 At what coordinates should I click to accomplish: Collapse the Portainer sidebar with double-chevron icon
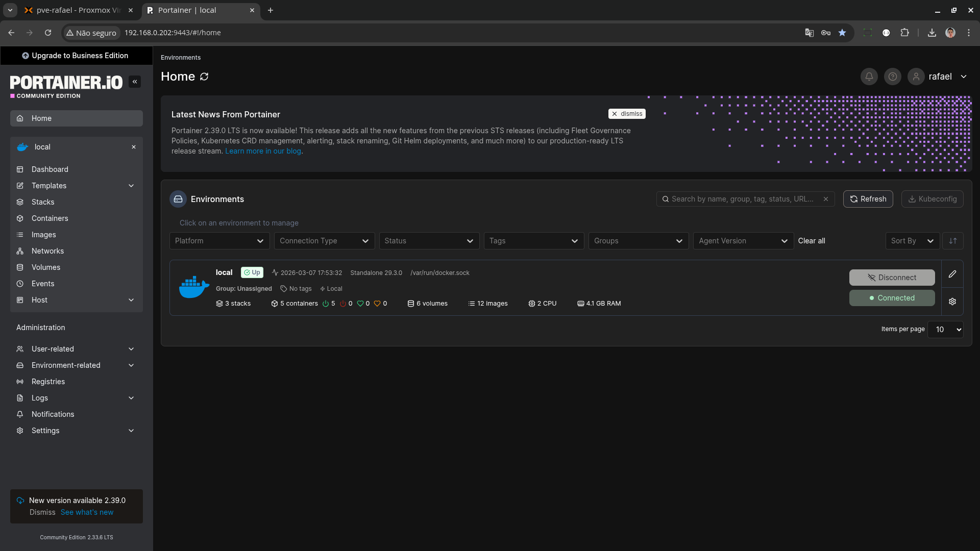(135, 82)
